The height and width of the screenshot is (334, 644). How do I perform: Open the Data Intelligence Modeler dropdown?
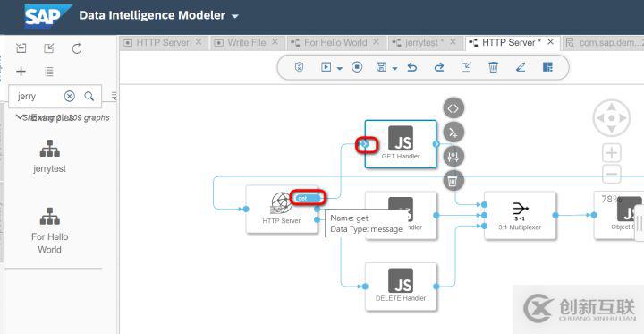pos(235,16)
